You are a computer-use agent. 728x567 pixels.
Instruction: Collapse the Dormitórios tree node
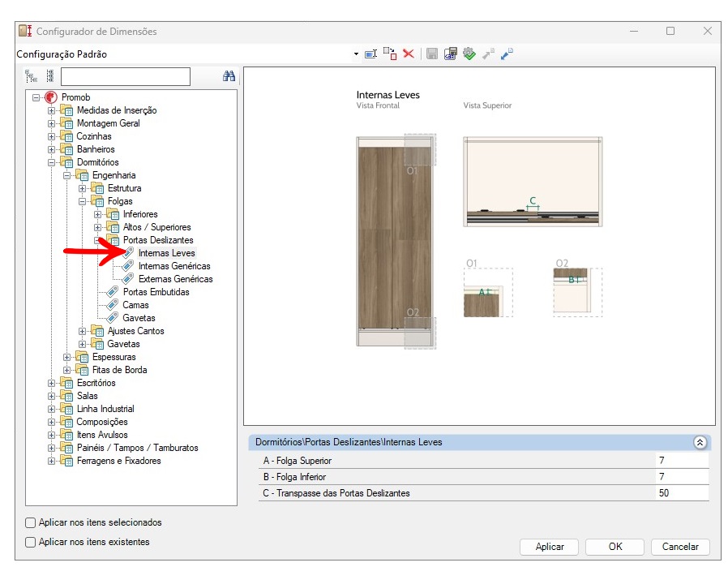click(x=52, y=162)
